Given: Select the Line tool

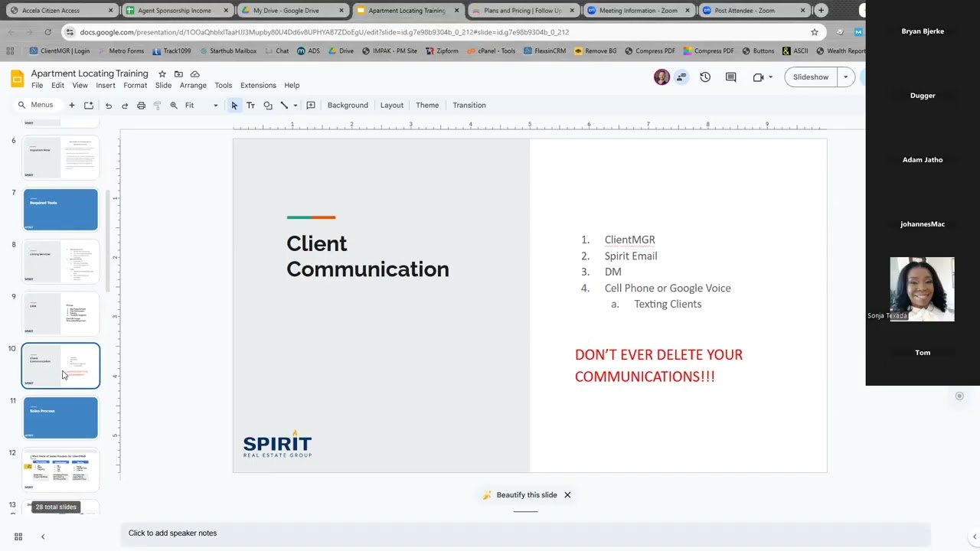Looking at the screenshot, I should coord(284,106).
